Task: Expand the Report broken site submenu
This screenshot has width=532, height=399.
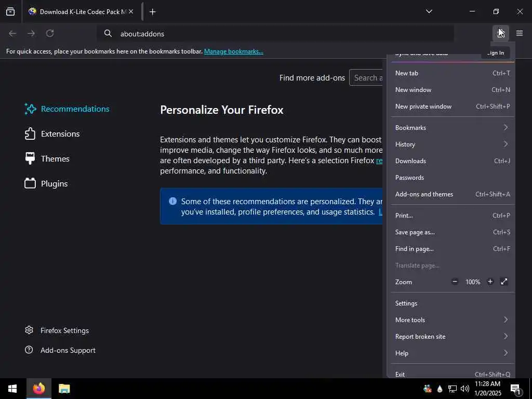Action: (453, 337)
